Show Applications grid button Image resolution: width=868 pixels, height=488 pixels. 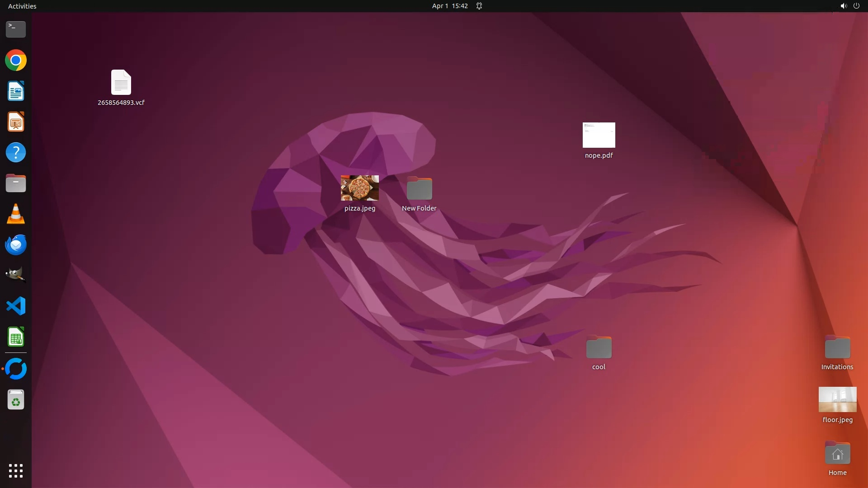tap(16, 471)
